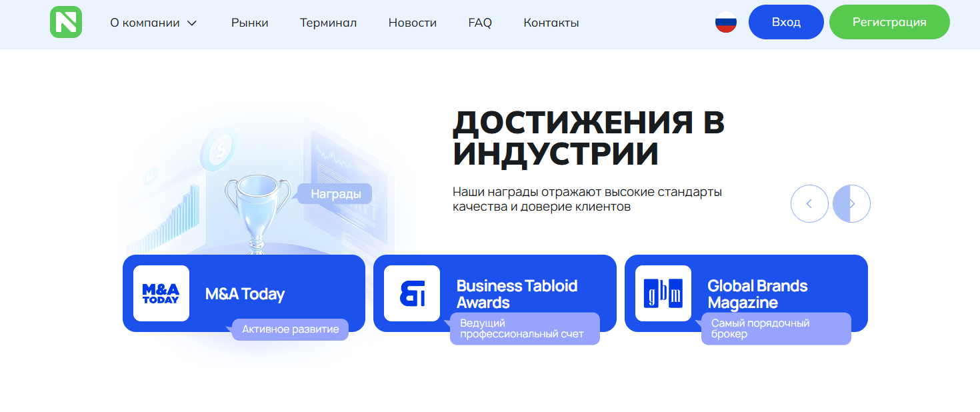Click the Самый порядочный брокер tag
The height and width of the screenshot is (412, 980).
[776, 329]
